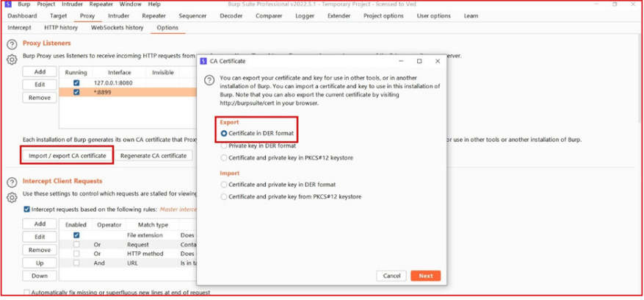Click Import / export CA certificate button
The height and width of the screenshot is (300, 644).
click(x=68, y=156)
